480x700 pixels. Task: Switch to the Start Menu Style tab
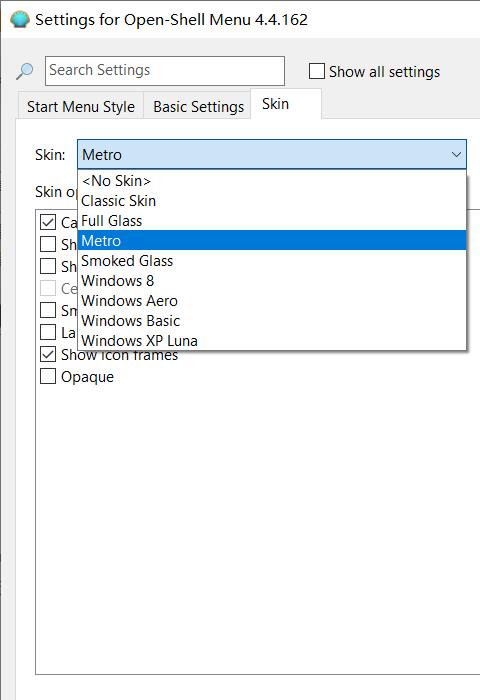(81, 106)
